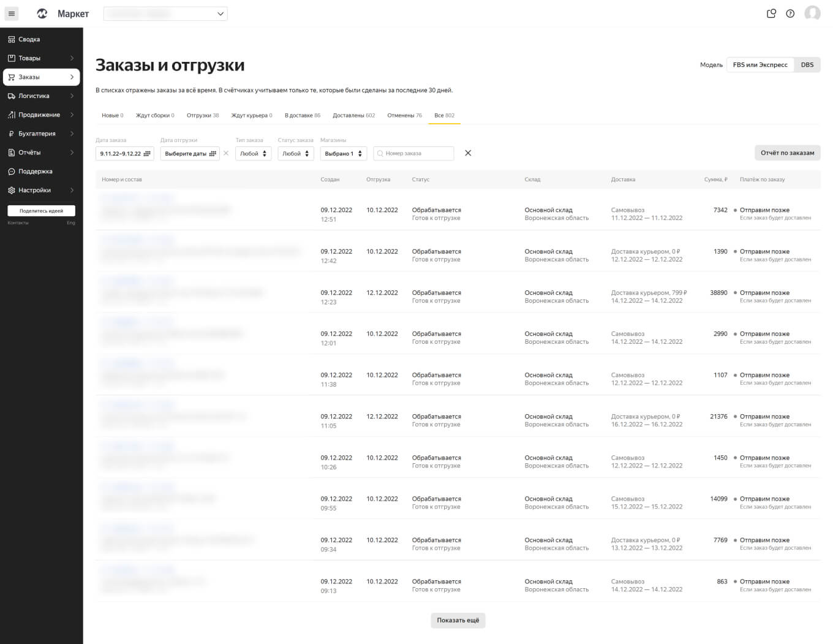The width and height of the screenshot is (833, 644).
Task: Click the Настройки gear icon
Action: 11,191
